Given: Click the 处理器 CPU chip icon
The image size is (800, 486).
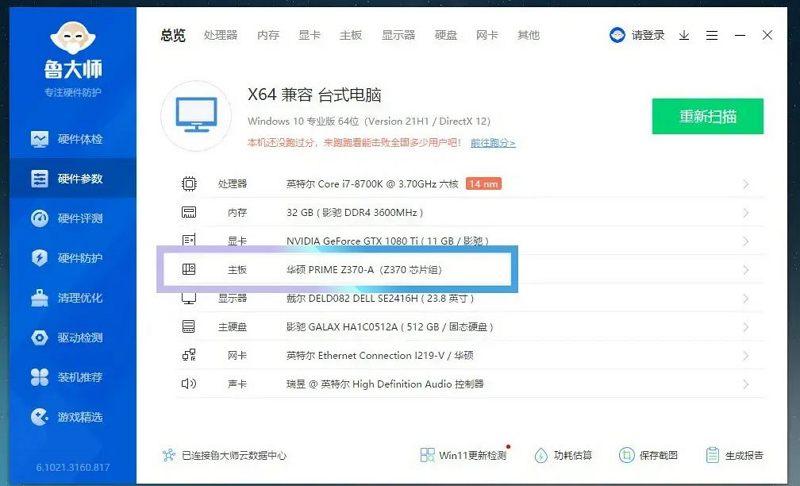Looking at the screenshot, I should (189, 184).
